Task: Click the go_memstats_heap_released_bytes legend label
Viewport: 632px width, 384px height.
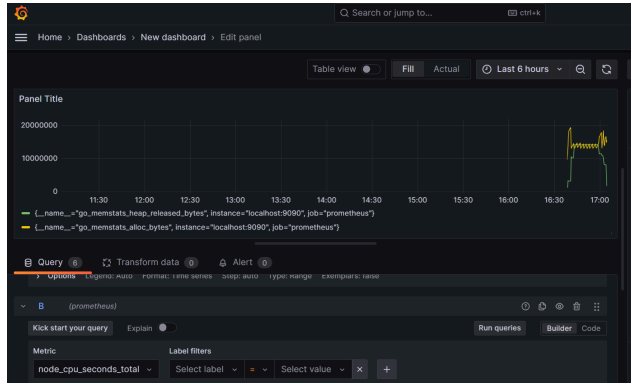Action: coord(204,213)
